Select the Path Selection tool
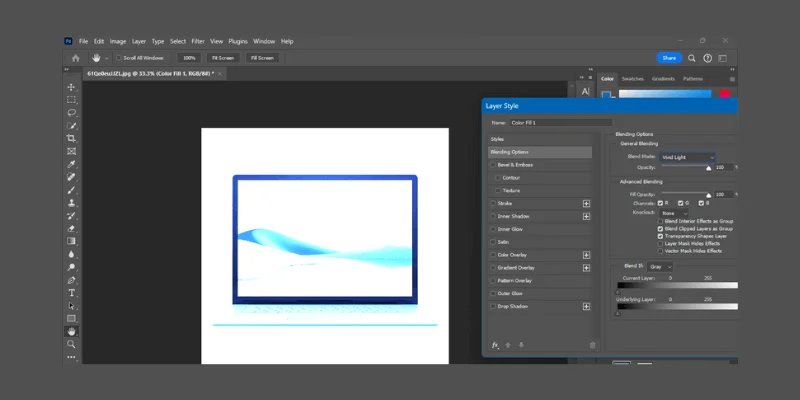Screen dimensions: 800x400 point(71,306)
